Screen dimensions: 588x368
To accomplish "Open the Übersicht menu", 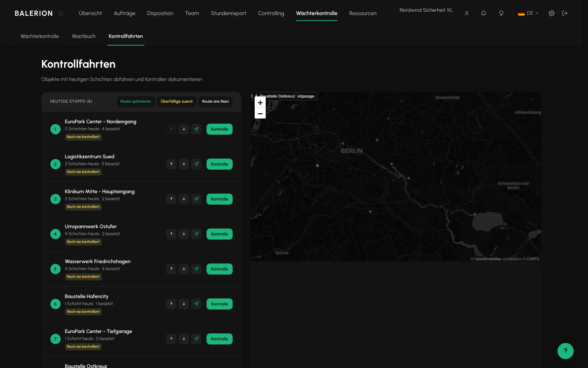I will tap(90, 13).
